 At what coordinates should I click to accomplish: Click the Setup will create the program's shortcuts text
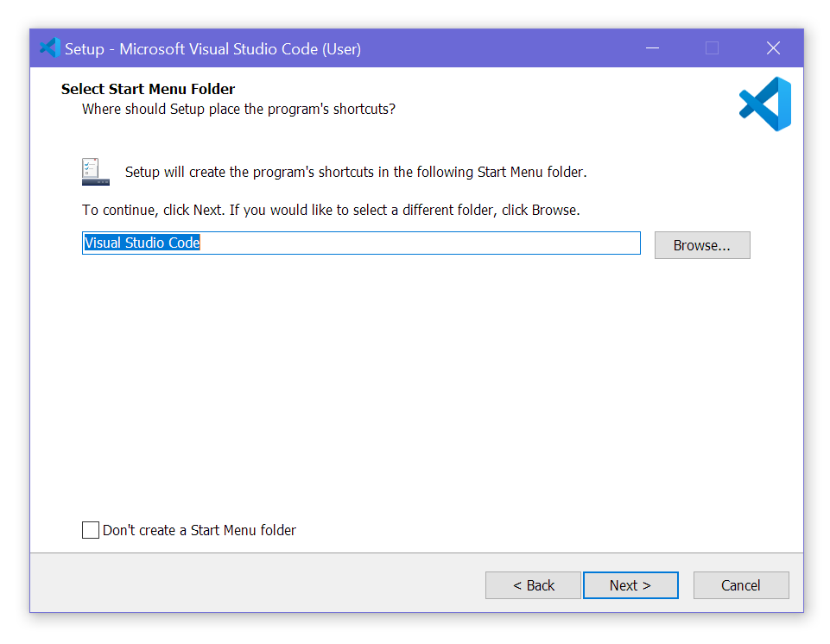[356, 172]
